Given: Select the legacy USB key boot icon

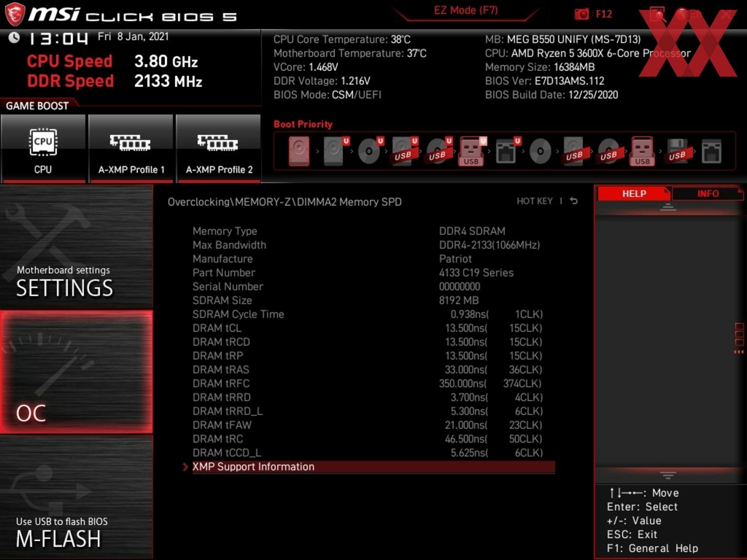Looking at the screenshot, I should 643,151.
